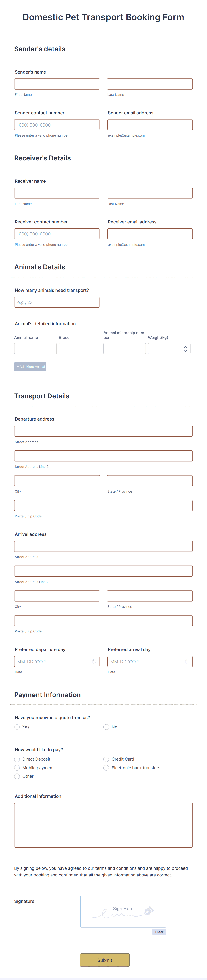Choose Credit Card as payment method
The image size is (207, 980).
click(106, 759)
